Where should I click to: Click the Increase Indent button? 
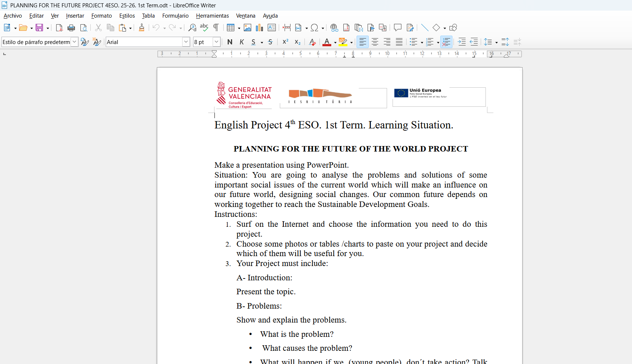coord(462,42)
